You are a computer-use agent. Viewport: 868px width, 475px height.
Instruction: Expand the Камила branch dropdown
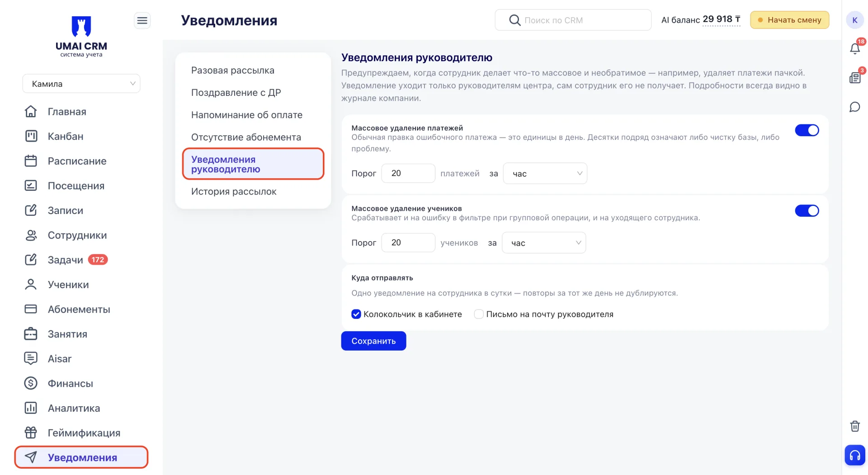(x=81, y=84)
